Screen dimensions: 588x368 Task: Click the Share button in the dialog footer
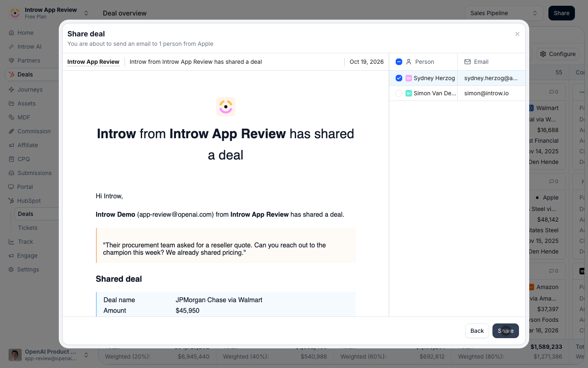(x=506, y=331)
